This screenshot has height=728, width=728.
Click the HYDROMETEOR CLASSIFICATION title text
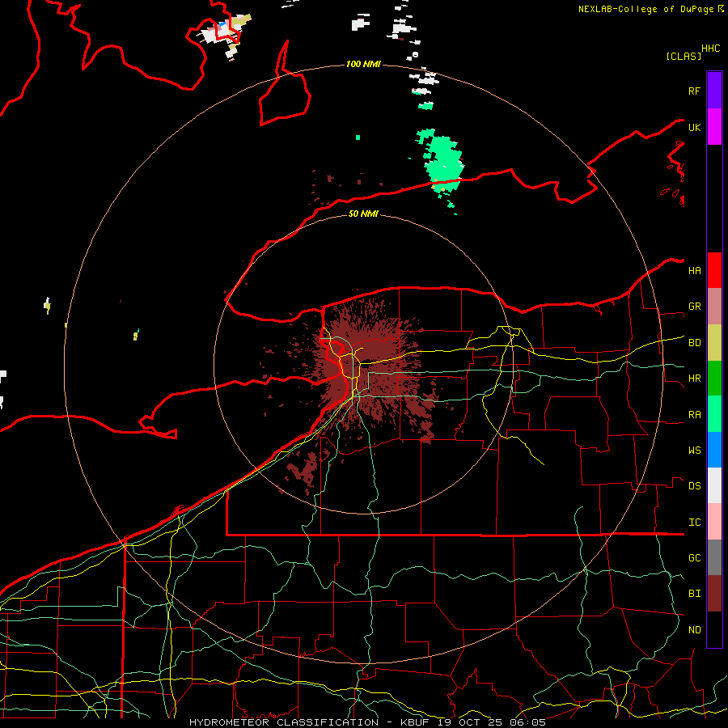[x=284, y=722]
